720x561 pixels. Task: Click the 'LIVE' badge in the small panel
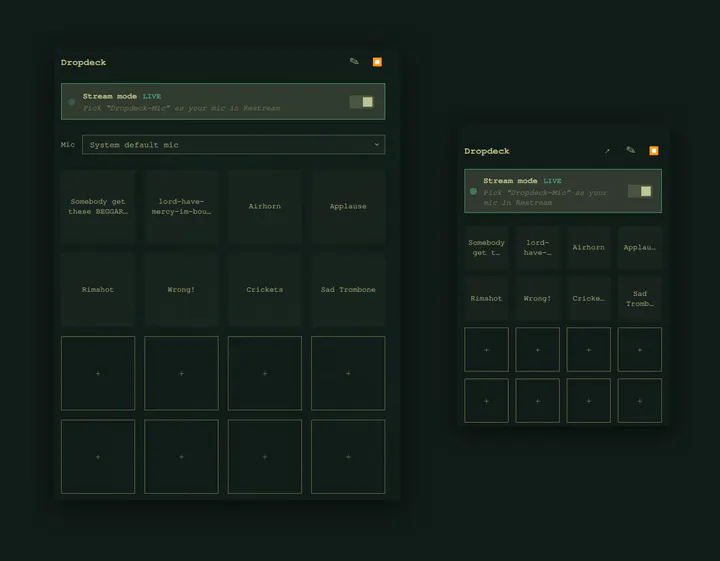(x=552, y=181)
